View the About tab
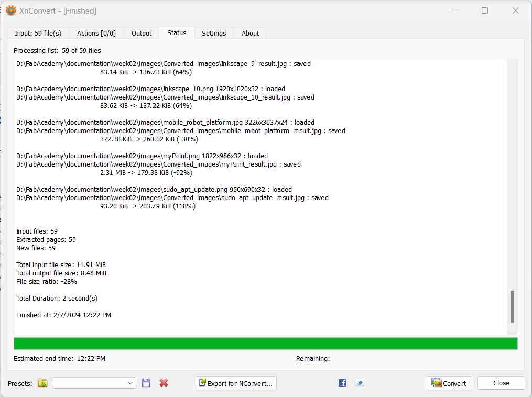Viewport: 532px width, 397px height. pyautogui.click(x=250, y=33)
